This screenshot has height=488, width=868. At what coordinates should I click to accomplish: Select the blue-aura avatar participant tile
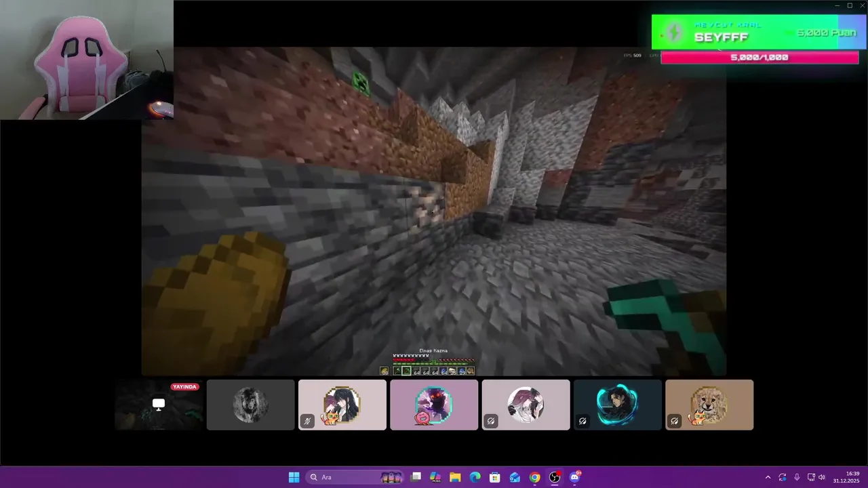(x=618, y=405)
